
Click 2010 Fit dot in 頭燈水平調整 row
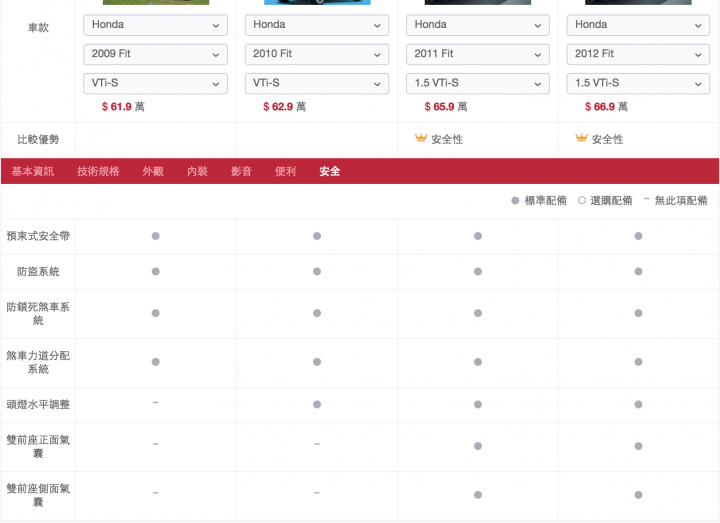tap(317, 405)
